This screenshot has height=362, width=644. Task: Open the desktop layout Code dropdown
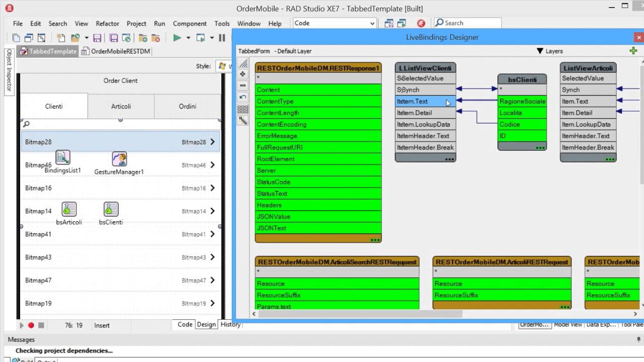click(x=372, y=23)
